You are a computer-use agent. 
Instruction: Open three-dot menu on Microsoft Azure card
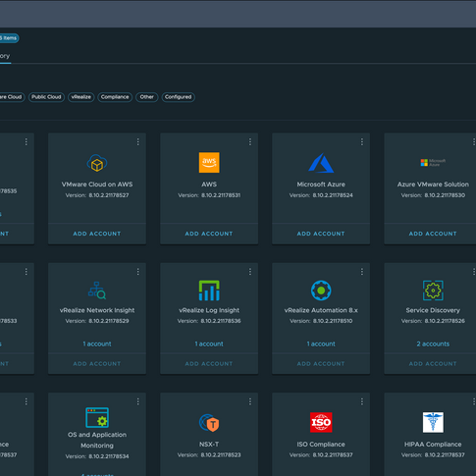click(362, 141)
